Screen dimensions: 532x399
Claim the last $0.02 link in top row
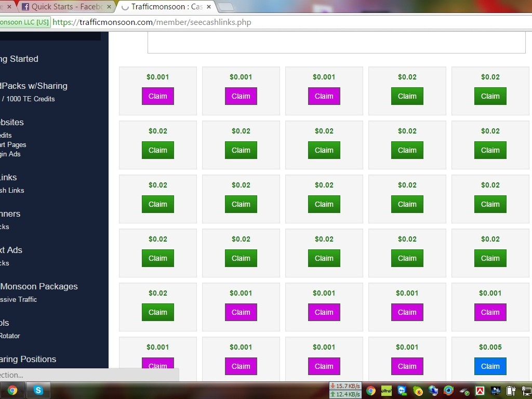pos(490,96)
